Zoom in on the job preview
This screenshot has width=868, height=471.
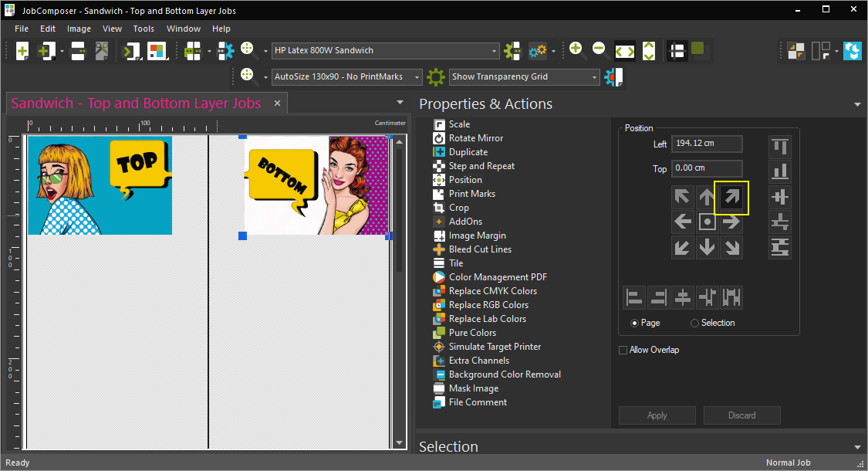pyautogui.click(x=576, y=50)
